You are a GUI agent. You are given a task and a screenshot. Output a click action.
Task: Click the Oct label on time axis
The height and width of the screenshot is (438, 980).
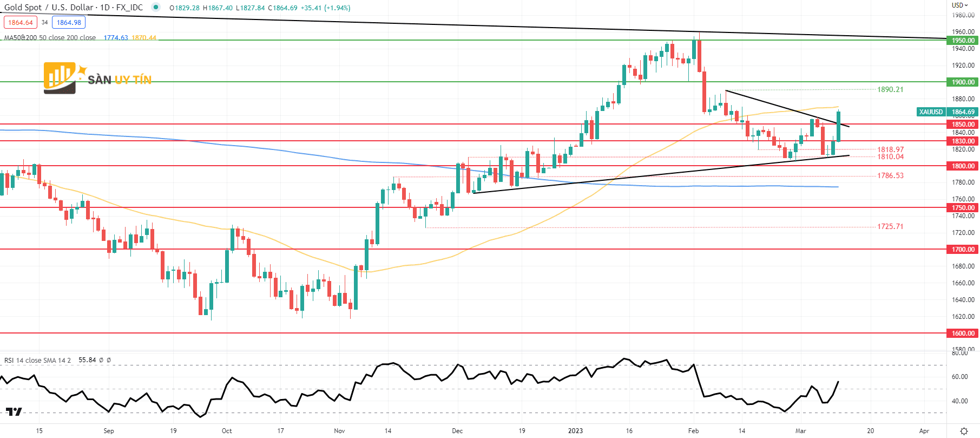tap(227, 431)
